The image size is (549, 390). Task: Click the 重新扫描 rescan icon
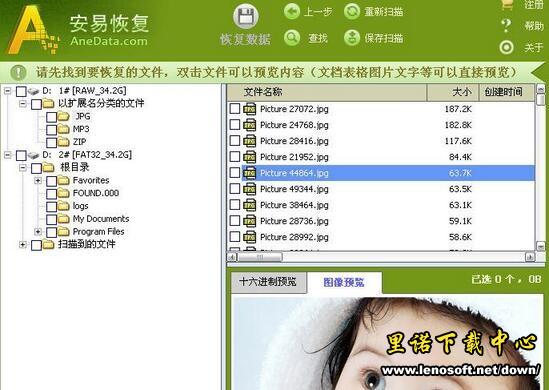(352, 11)
